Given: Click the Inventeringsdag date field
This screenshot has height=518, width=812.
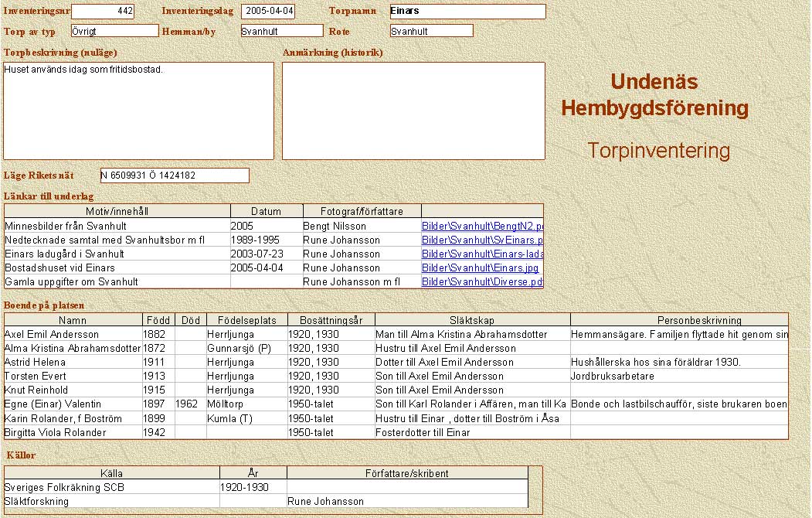Looking at the screenshot, I should 268,12.
